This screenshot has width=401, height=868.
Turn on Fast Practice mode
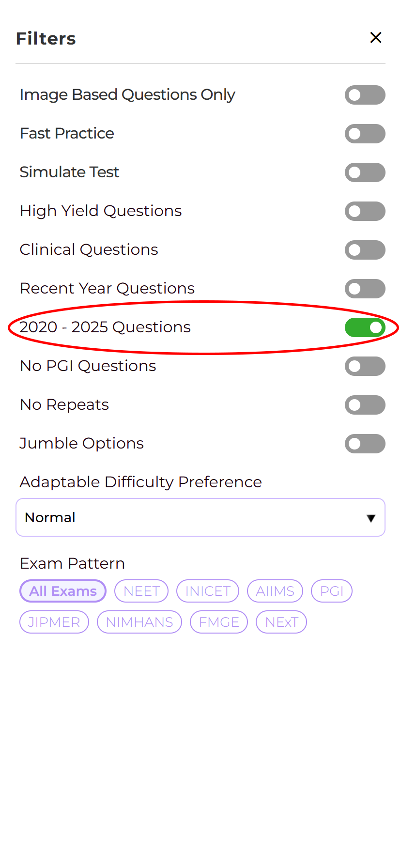pos(365,134)
